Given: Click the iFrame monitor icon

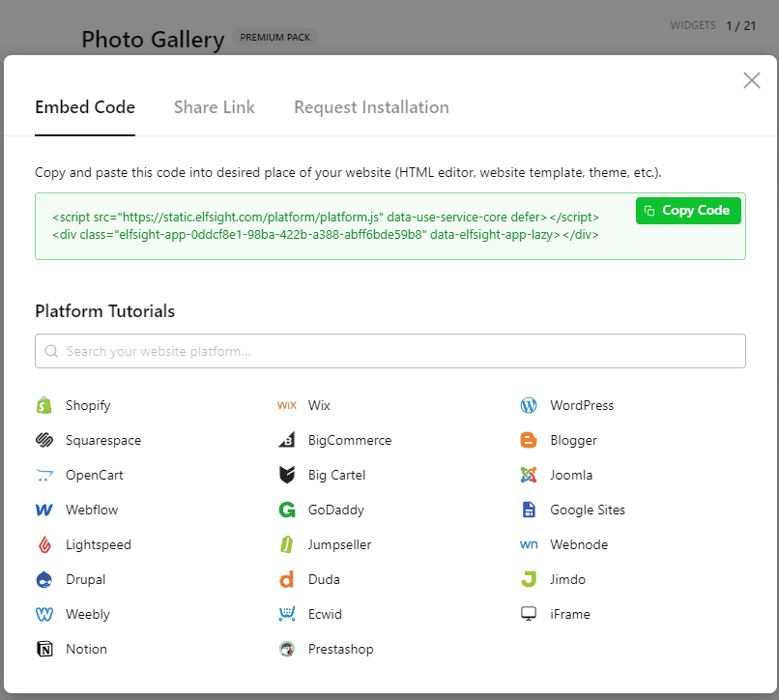Looking at the screenshot, I should [x=528, y=614].
